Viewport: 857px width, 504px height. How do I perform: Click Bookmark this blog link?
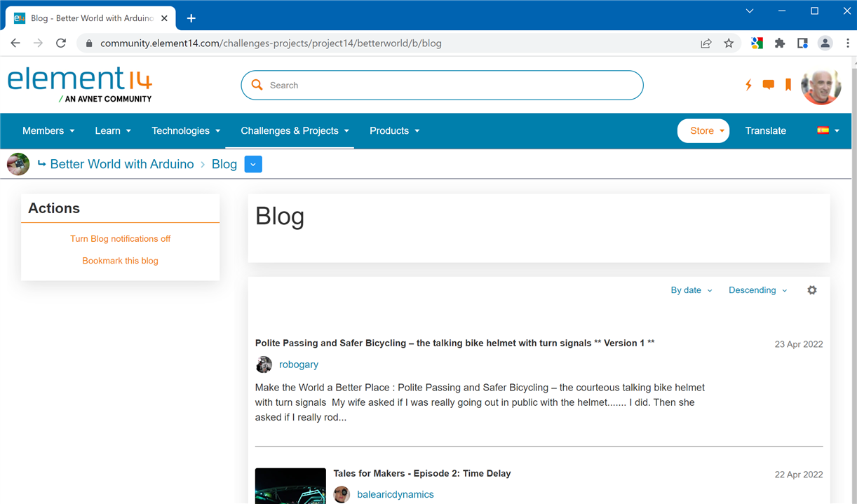pyautogui.click(x=121, y=261)
